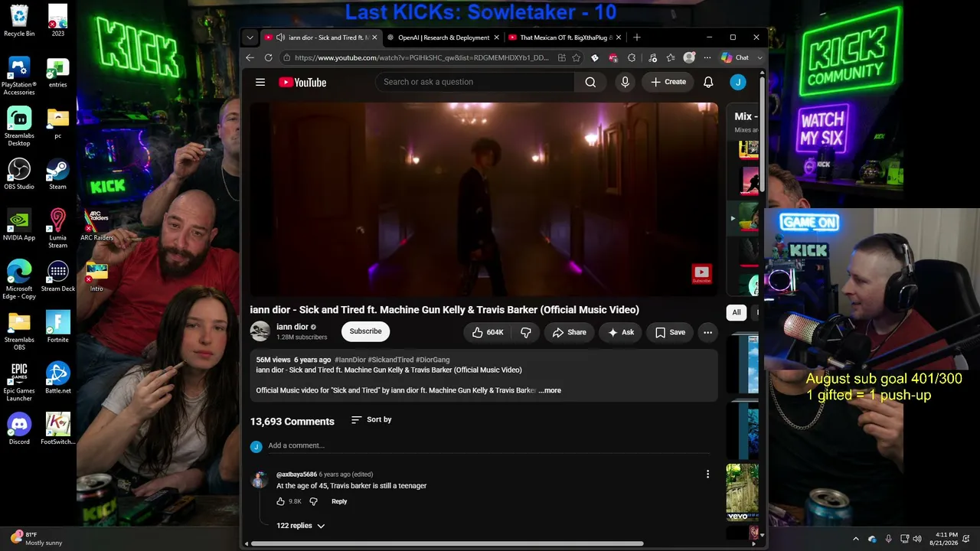The height and width of the screenshot is (551, 980).
Task: Click the video player frame
Action: (484, 199)
